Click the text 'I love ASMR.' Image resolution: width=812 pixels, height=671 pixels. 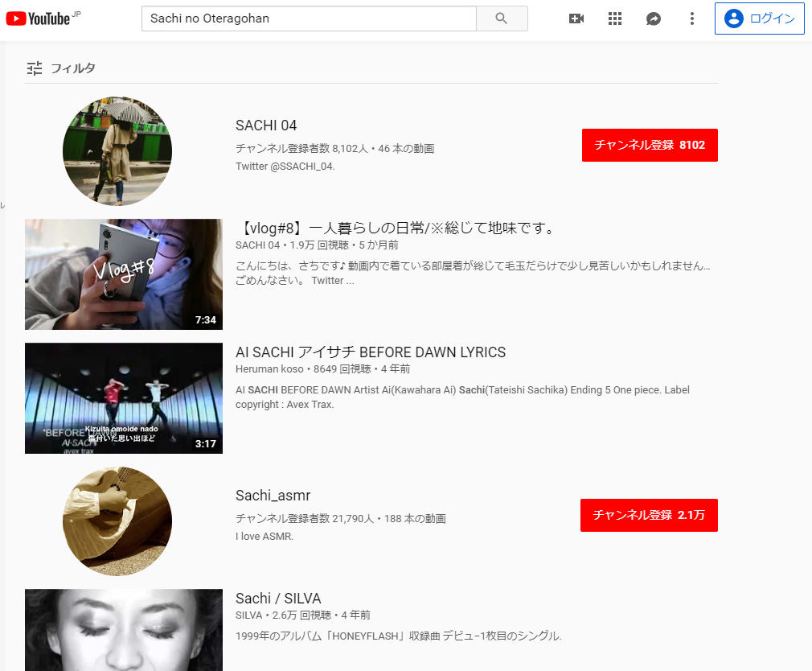click(x=265, y=537)
